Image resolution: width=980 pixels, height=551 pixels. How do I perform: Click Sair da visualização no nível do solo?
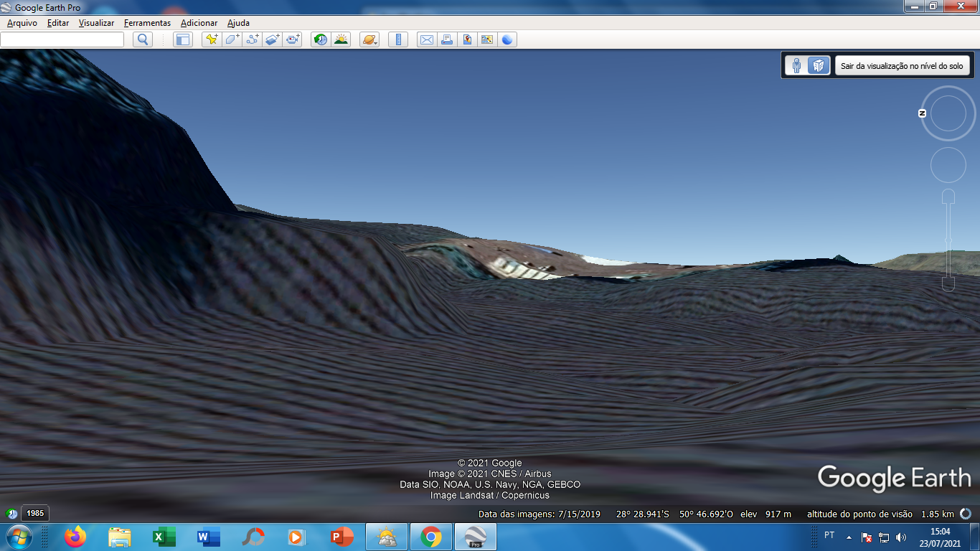(x=902, y=66)
